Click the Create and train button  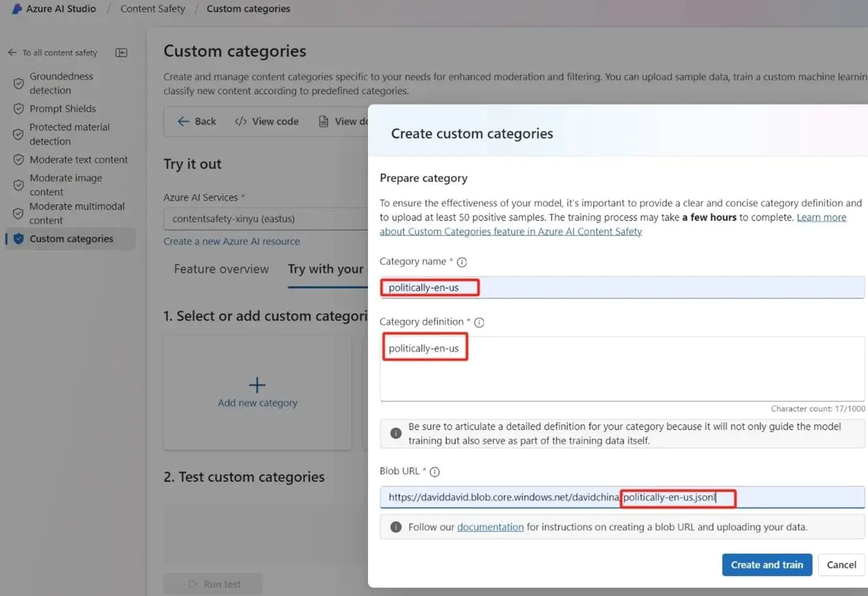coord(767,565)
